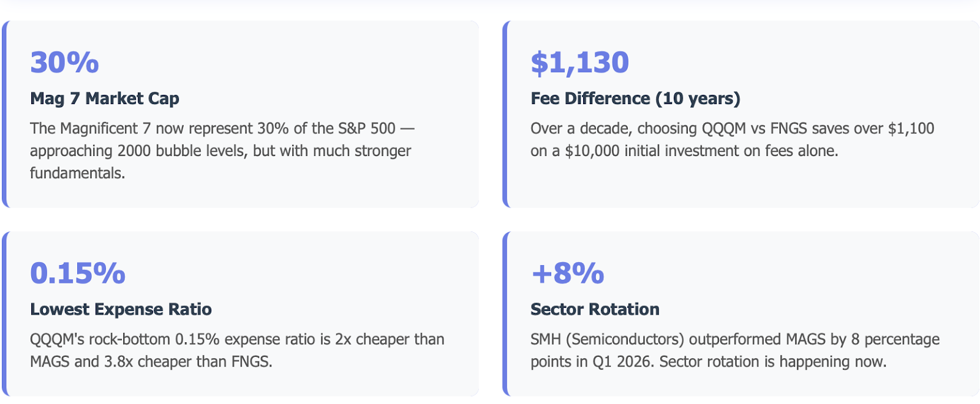This screenshot has width=980, height=404.
Task: Click the 30% statistic value
Action: pyautogui.click(x=64, y=62)
